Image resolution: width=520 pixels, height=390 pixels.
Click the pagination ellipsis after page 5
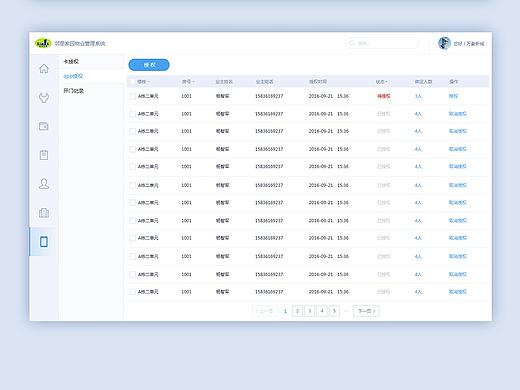(x=346, y=311)
